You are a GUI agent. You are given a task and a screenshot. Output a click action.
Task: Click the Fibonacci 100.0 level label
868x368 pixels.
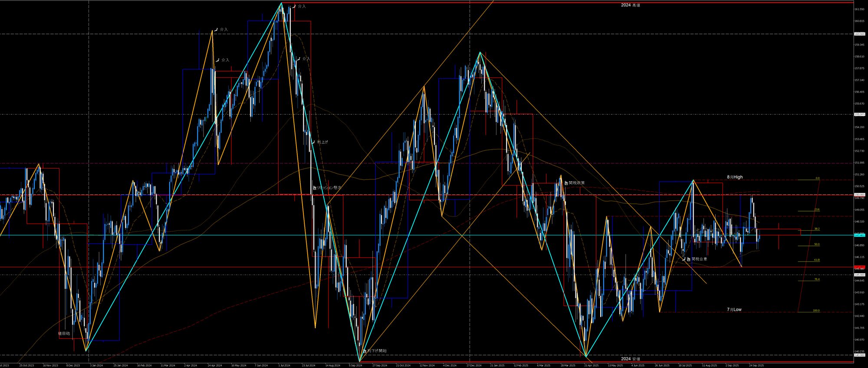pyautogui.click(x=816, y=311)
